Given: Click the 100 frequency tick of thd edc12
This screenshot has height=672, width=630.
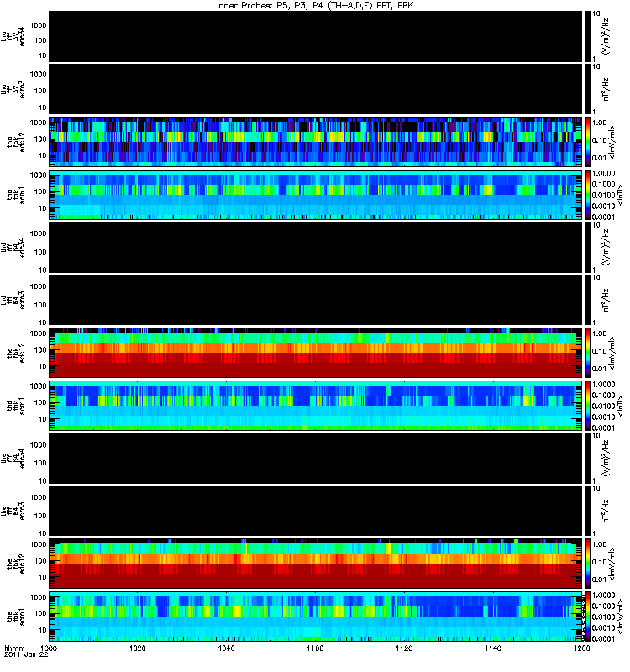Looking at the screenshot, I should click(39, 349).
